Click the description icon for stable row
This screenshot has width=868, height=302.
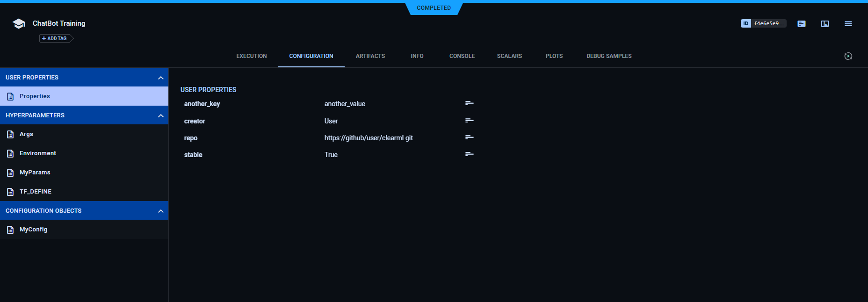click(x=469, y=154)
